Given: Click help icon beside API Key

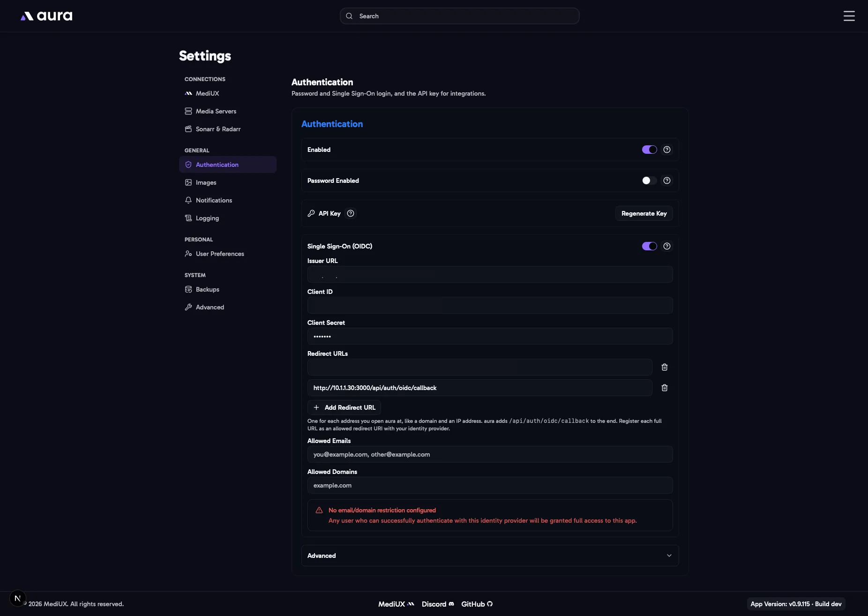Looking at the screenshot, I should (350, 213).
